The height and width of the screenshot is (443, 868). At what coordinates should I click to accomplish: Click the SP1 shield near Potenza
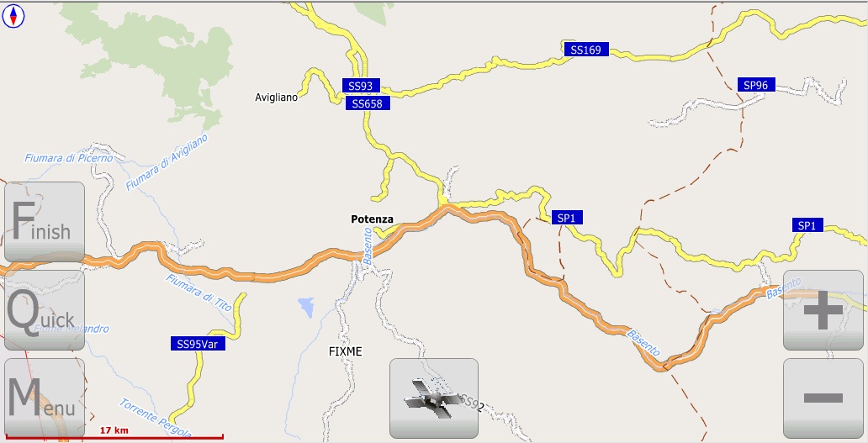pyautogui.click(x=567, y=218)
